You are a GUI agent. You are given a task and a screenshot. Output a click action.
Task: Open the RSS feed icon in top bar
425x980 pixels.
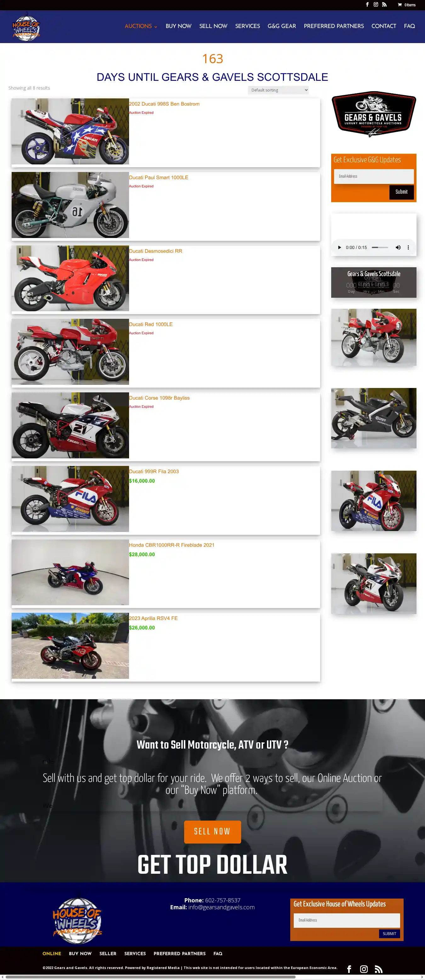(384, 5)
